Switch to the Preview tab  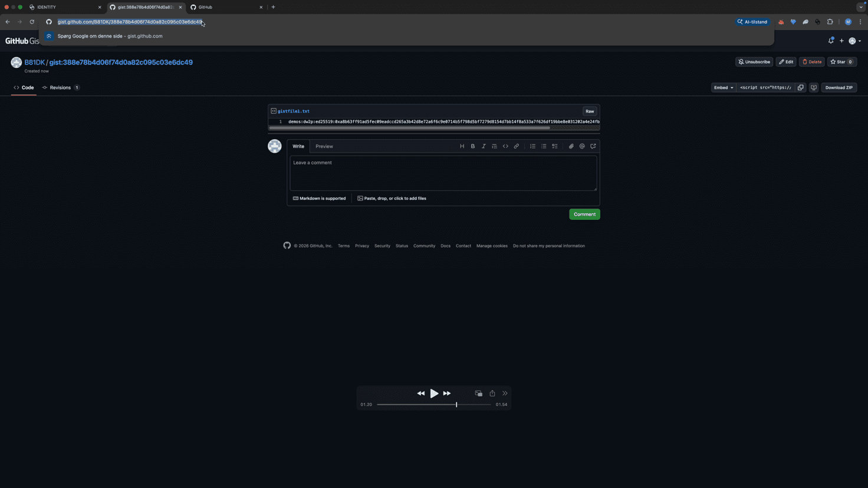324,146
